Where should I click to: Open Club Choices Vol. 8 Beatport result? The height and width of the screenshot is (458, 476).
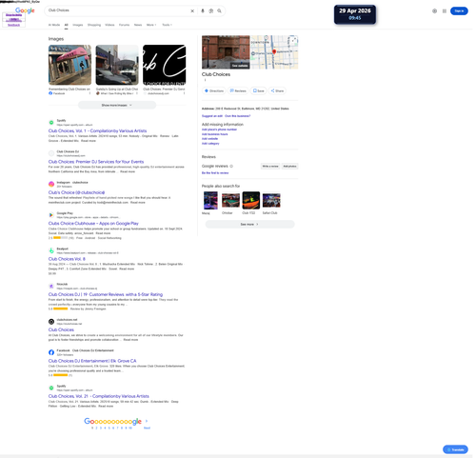click(x=67, y=259)
